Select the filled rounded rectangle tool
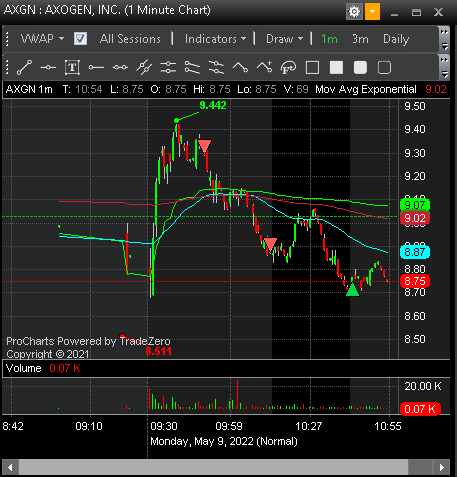This screenshot has height=477, width=457. coord(360,68)
